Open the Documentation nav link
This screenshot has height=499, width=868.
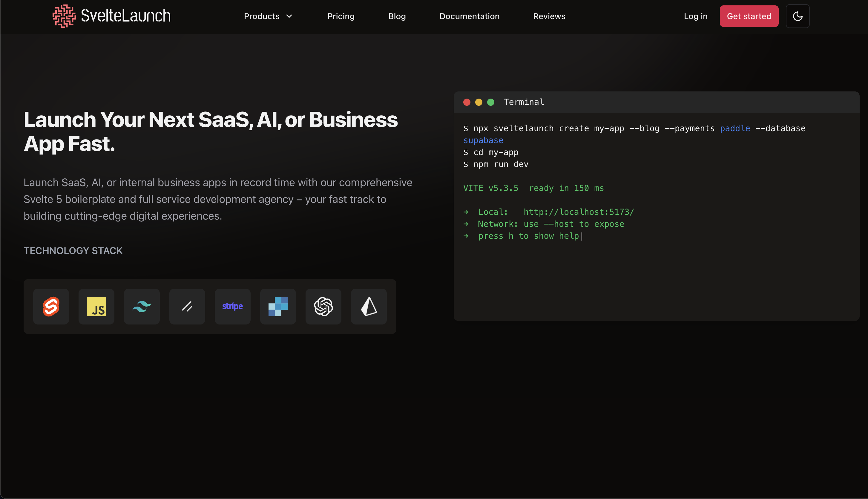click(469, 16)
